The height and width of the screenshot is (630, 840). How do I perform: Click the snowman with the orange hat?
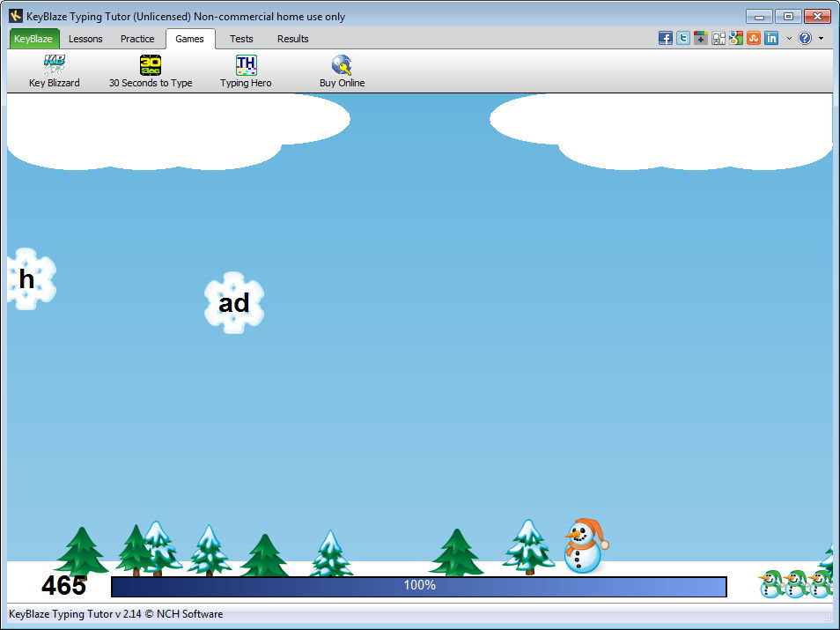point(584,546)
